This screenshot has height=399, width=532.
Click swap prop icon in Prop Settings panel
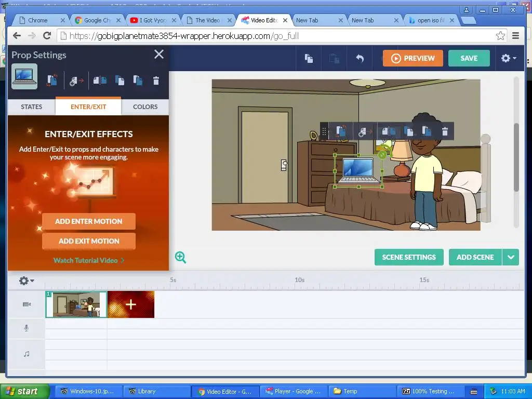[52, 81]
